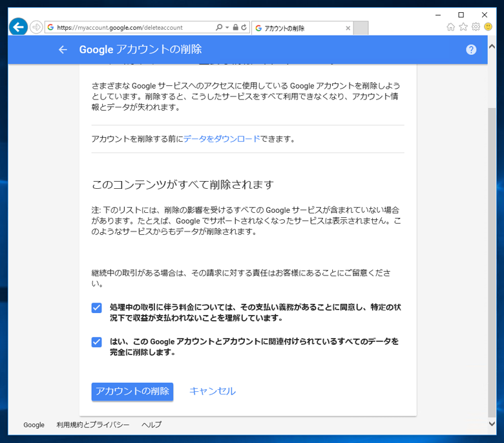Click the scrollbar up arrow

492,47
